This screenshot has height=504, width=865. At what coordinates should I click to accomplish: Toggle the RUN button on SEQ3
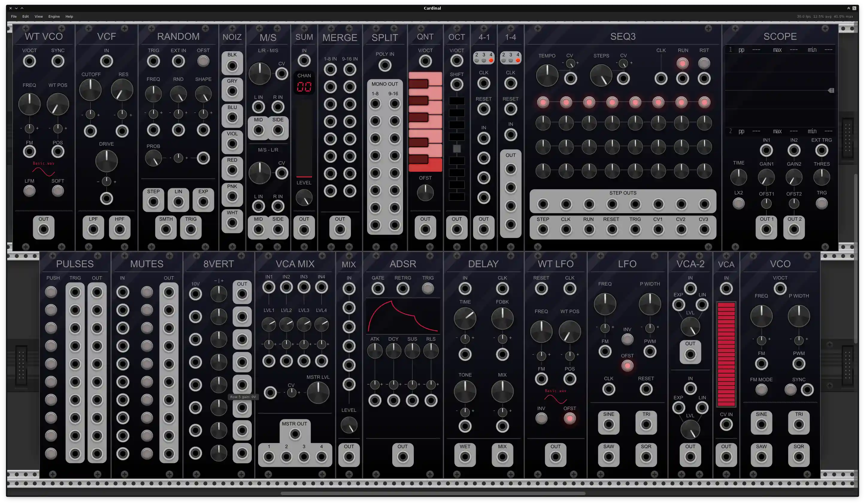[x=683, y=63]
